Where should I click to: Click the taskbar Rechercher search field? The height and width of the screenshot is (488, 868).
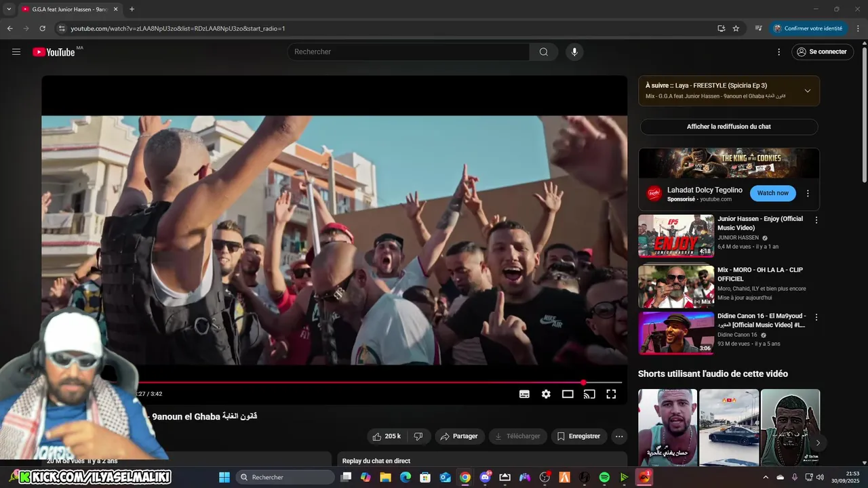[285, 477]
